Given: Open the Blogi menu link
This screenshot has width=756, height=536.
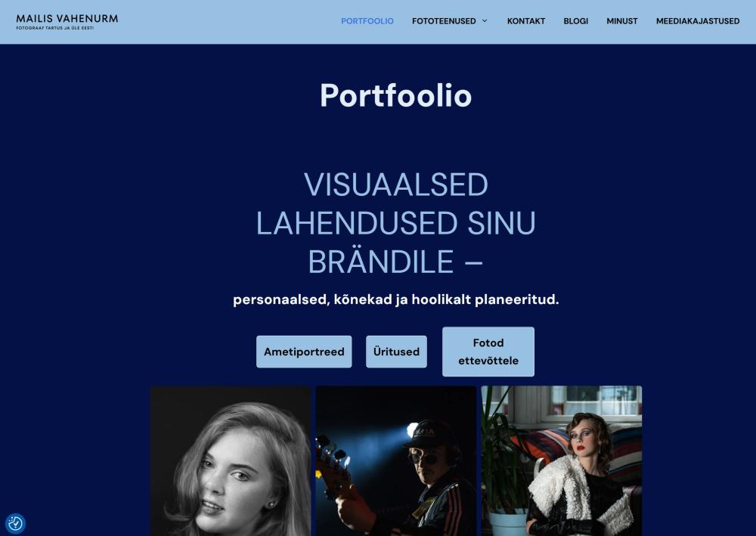Looking at the screenshot, I should click(x=575, y=21).
